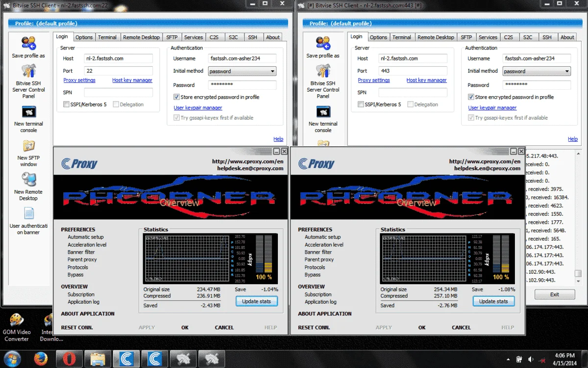Viewport: 588px width, 368px height.
Task: Click helpdesk.en@cproxy.com in CProxy showing 234.47 MB
Action: [250, 168]
